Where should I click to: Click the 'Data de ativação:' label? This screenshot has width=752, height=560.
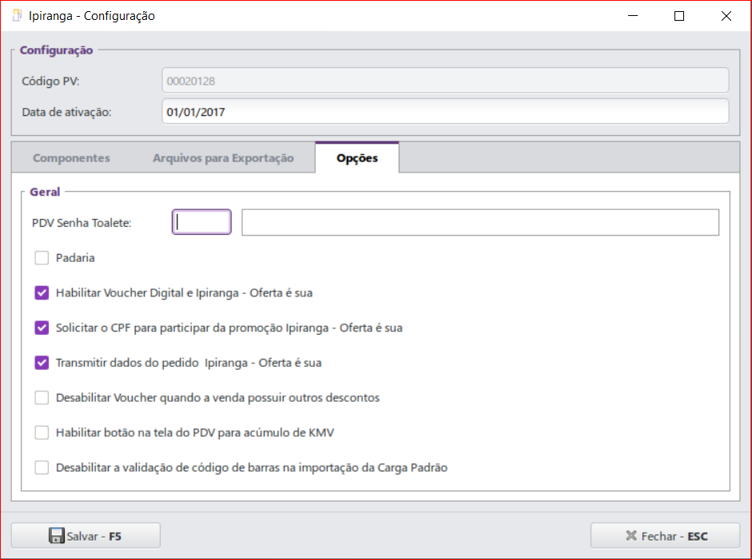(x=66, y=112)
